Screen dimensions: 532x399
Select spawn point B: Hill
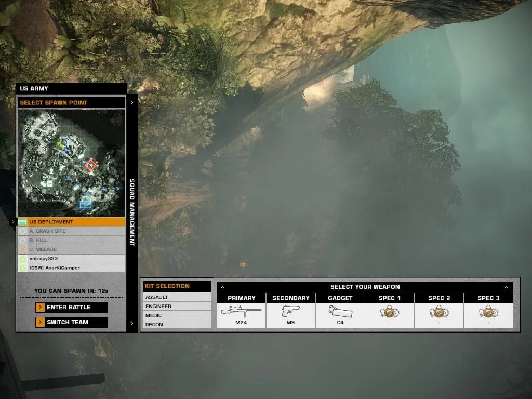point(71,240)
